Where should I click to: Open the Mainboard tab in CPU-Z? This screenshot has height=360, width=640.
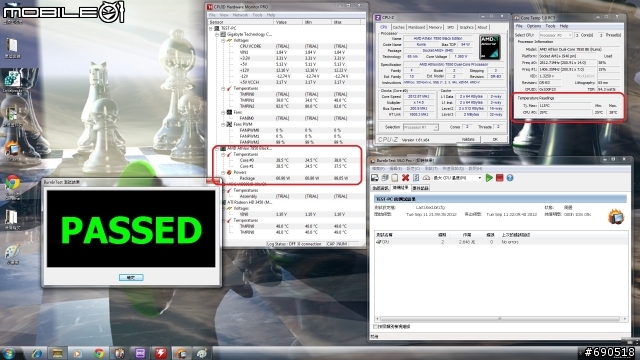coord(416,27)
